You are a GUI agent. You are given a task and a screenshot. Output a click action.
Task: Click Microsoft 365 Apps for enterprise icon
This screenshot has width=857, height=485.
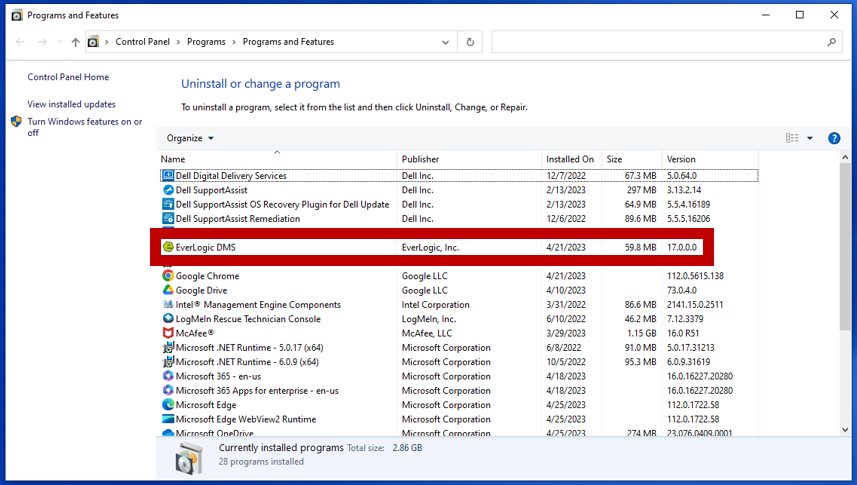168,390
